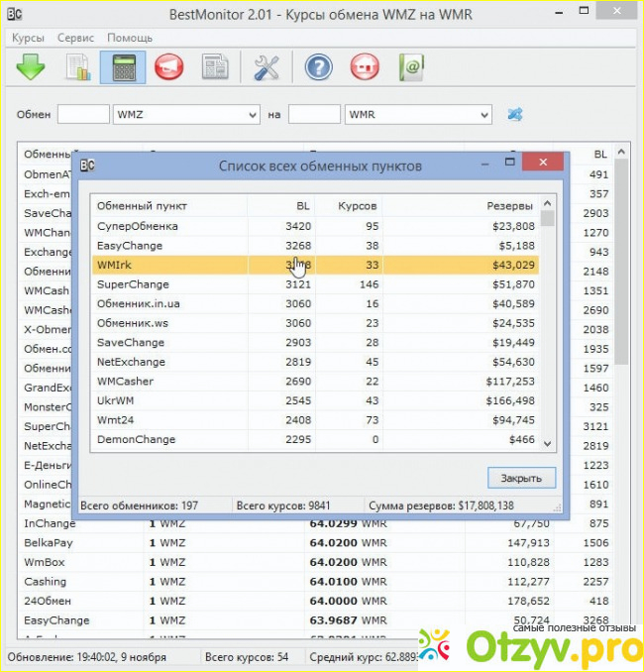
Task: Click the dialog list vertical scrollbar
Action: point(548,327)
